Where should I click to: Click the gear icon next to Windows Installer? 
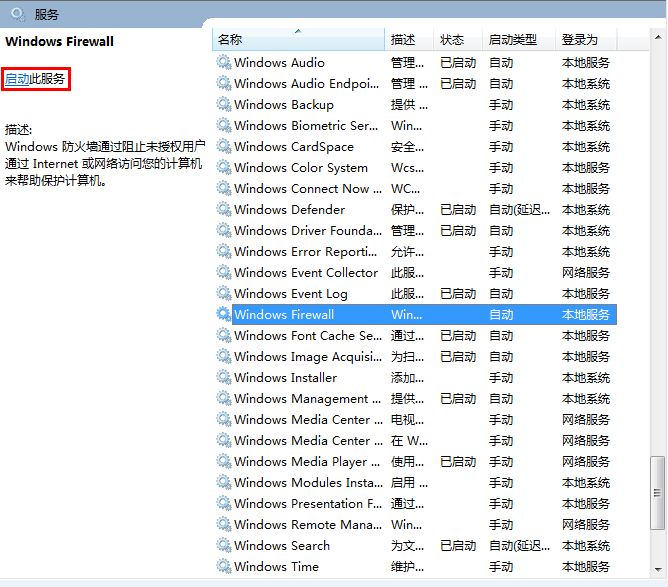[x=223, y=377]
